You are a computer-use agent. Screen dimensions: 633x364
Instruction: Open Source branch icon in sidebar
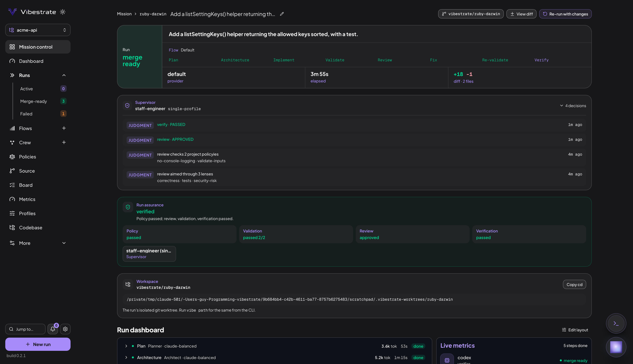[12, 171]
